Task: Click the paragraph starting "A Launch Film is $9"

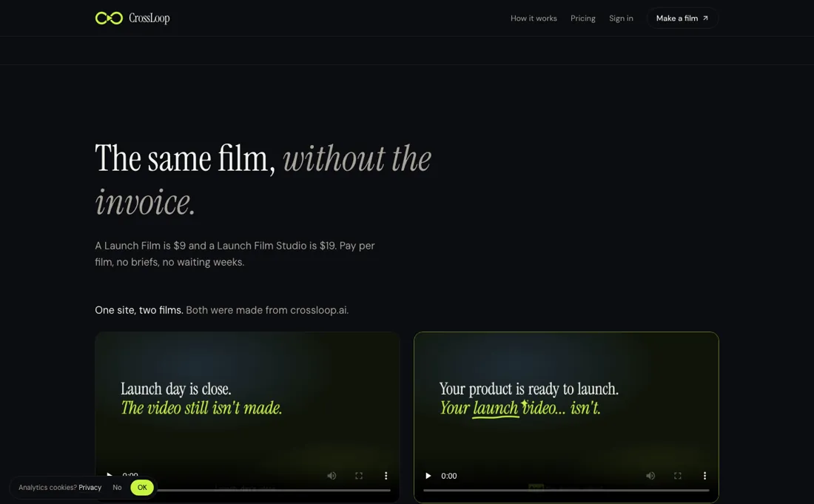Action: point(235,254)
